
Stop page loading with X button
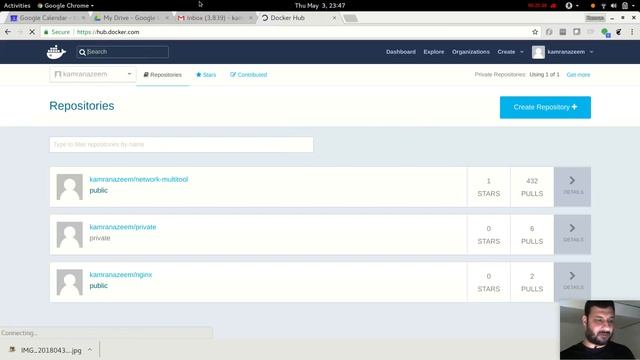tap(32, 32)
